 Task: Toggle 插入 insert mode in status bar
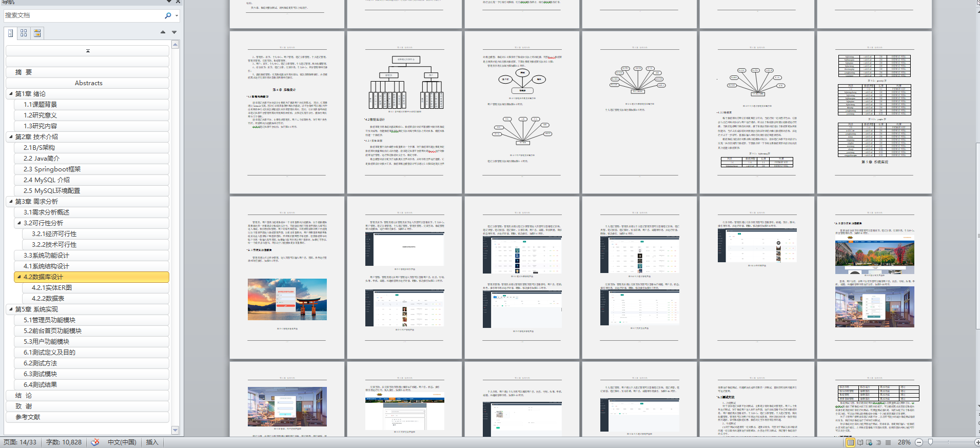pos(152,442)
